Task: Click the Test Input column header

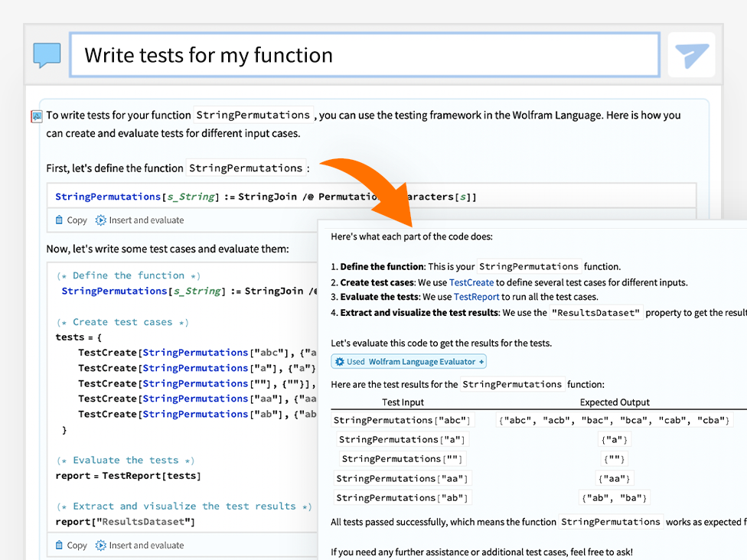Action: click(403, 402)
